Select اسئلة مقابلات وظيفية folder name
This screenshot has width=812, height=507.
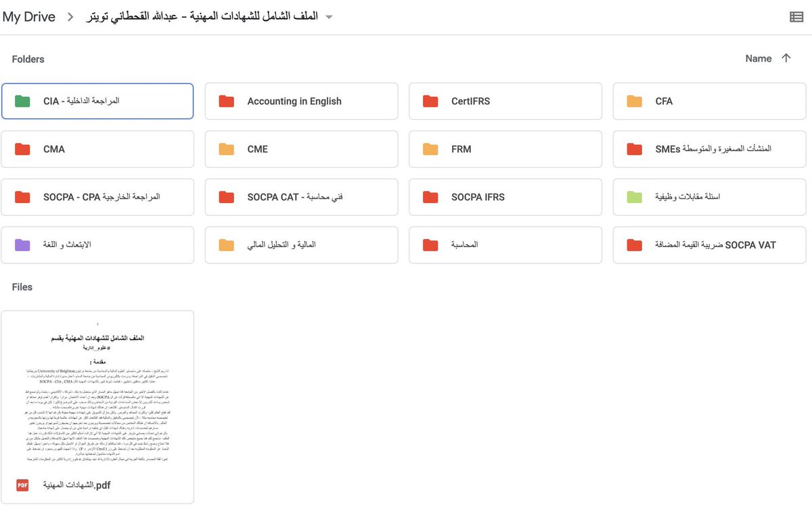coord(687,197)
